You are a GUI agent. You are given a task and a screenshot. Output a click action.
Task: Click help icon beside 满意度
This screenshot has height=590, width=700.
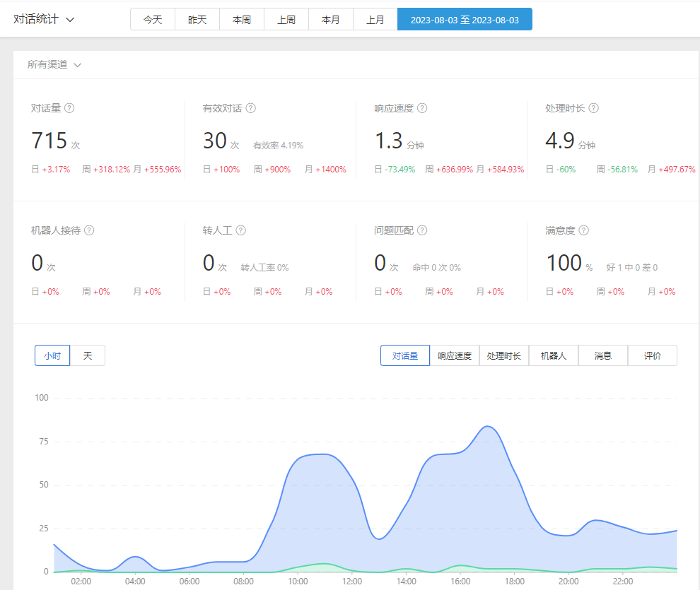583,230
